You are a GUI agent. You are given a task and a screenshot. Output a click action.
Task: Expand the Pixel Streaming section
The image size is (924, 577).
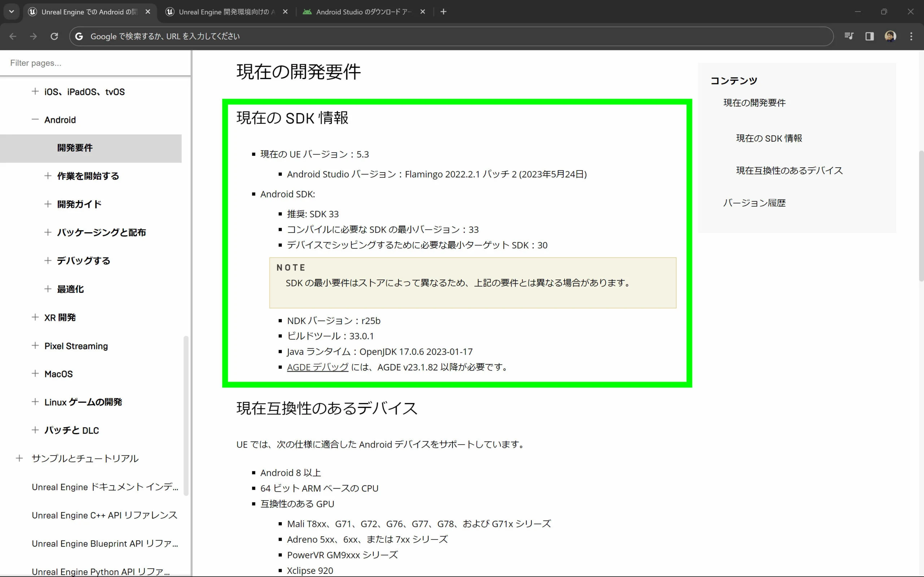point(35,346)
